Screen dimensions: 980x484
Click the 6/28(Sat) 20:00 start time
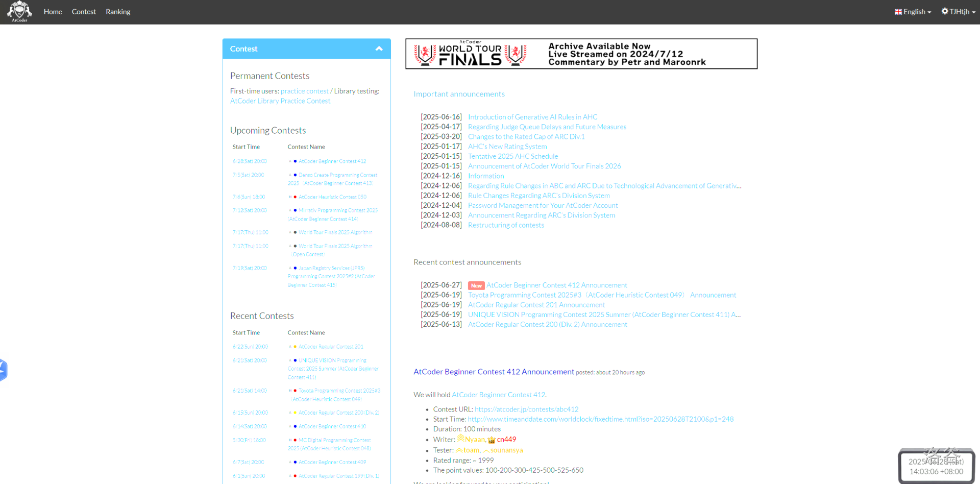coord(250,161)
